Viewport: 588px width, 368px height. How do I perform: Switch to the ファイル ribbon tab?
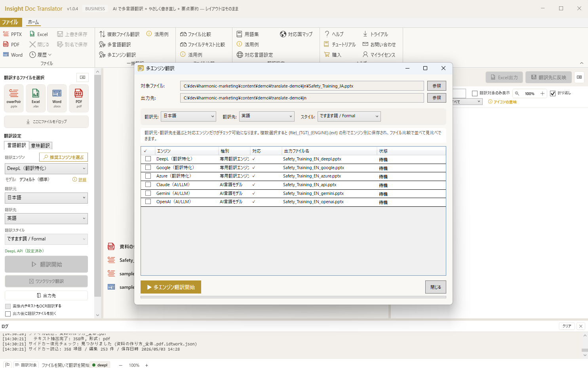tap(10, 22)
